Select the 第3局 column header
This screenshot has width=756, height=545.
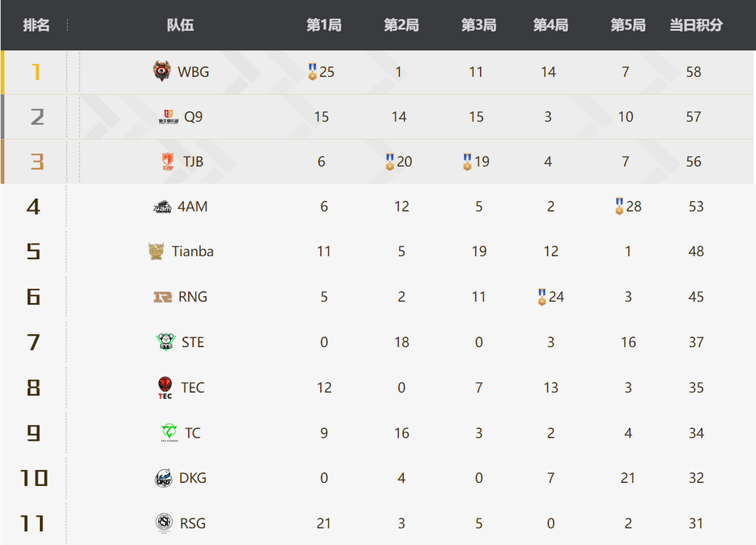479,25
